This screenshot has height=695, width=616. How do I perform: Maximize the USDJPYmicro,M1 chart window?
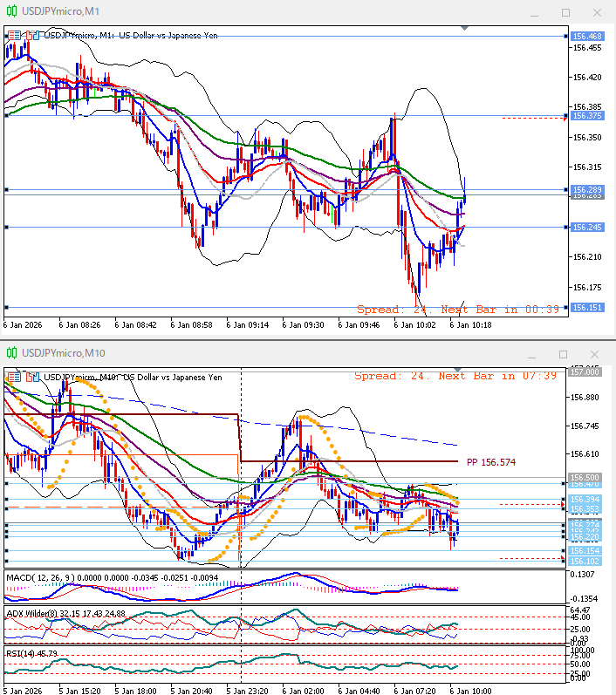(x=565, y=12)
